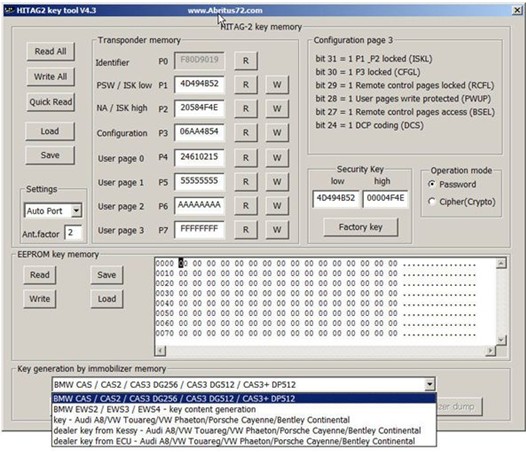Click the HITAG2 title bar app icon
526x452 pixels.
pyautogui.click(x=10, y=10)
